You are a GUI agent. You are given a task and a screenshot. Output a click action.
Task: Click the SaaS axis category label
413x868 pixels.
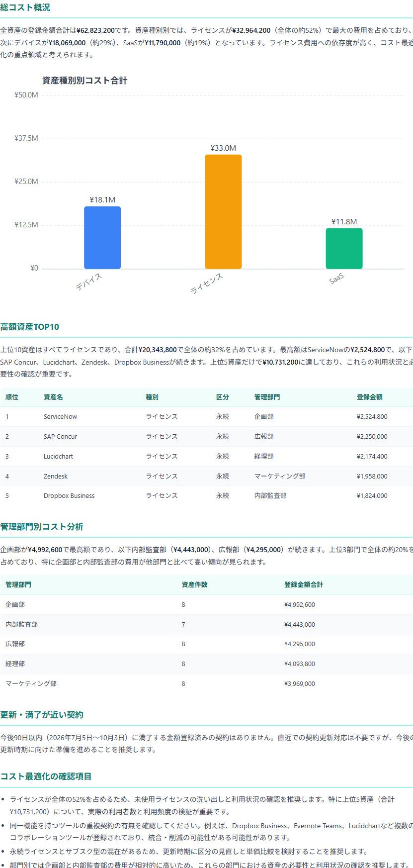pos(336,279)
